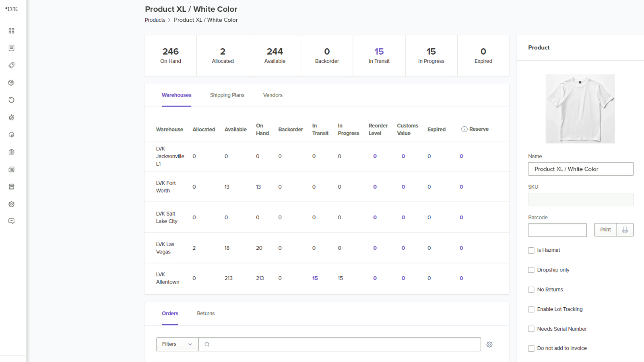Click the printer icon next to Print
This screenshot has height=362, width=644.
[x=625, y=230]
